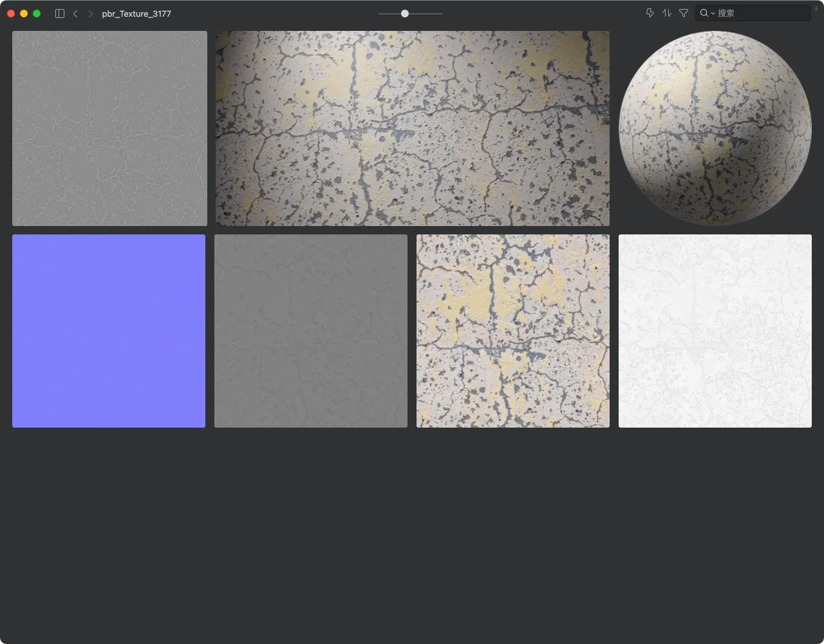Go back with the left chevron
Image resolution: width=824 pixels, height=644 pixels.
pos(75,14)
